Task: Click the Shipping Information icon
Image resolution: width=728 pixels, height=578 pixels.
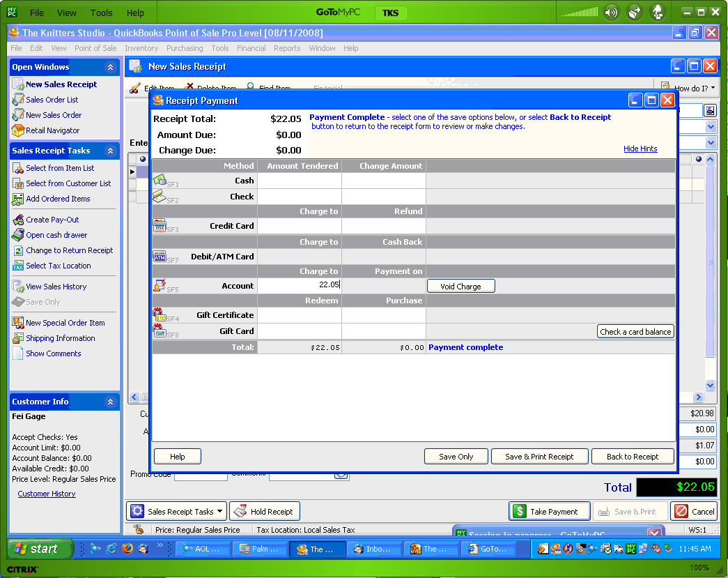Action: click(18, 338)
